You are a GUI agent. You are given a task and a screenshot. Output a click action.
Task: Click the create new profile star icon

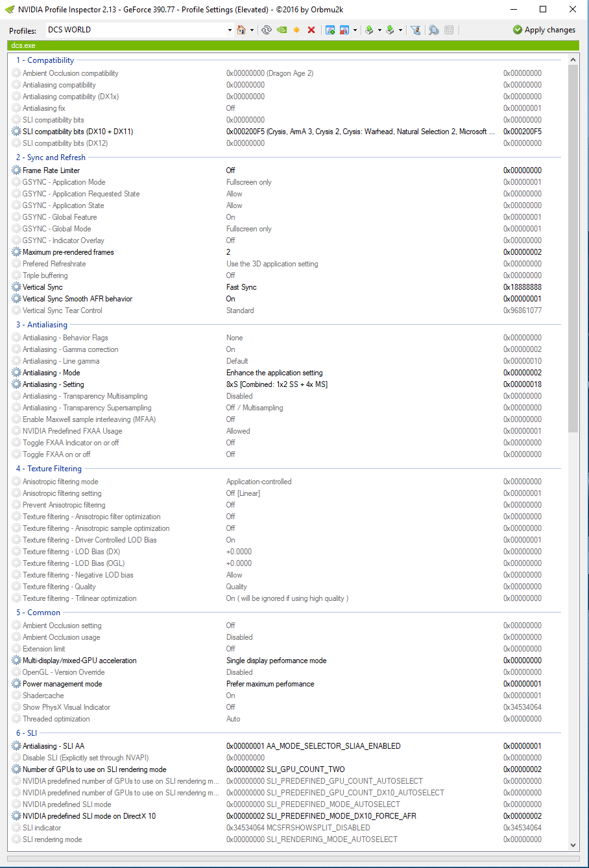296,30
